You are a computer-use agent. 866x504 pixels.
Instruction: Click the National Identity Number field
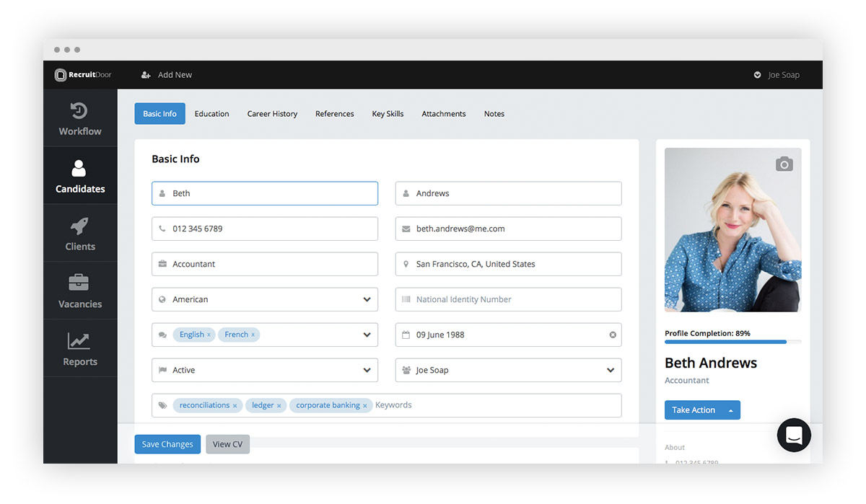pos(509,299)
